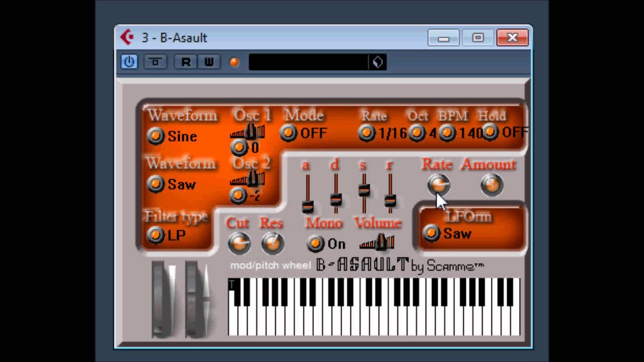This screenshot has height=362, width=644.
Task: Click the LFO Amount knob
Action: pos(492,185)
